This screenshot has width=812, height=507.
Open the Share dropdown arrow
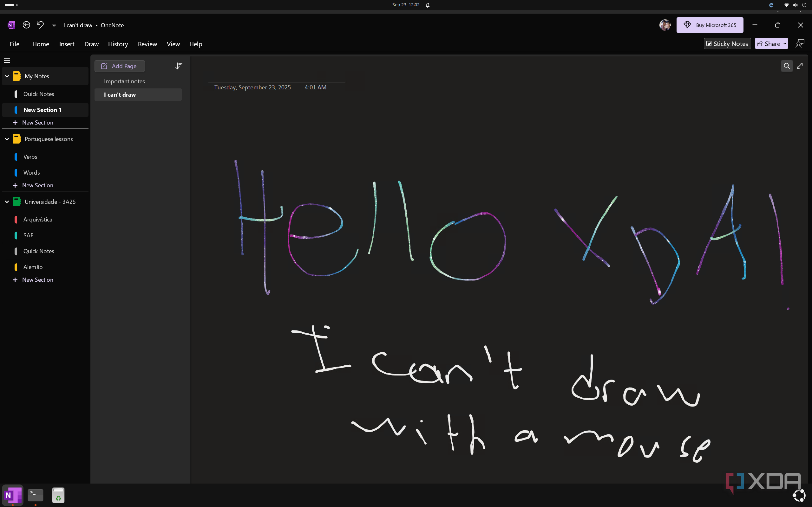point(784,44)
